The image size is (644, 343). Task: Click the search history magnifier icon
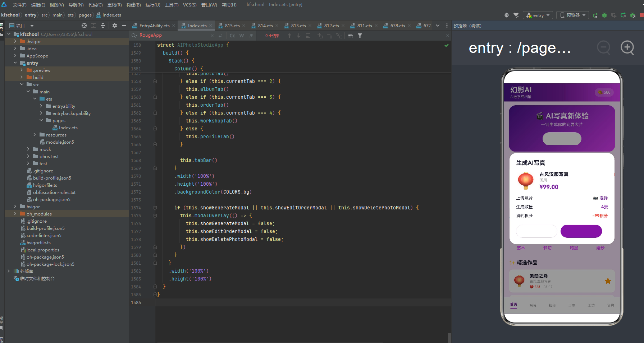point(134,35)
